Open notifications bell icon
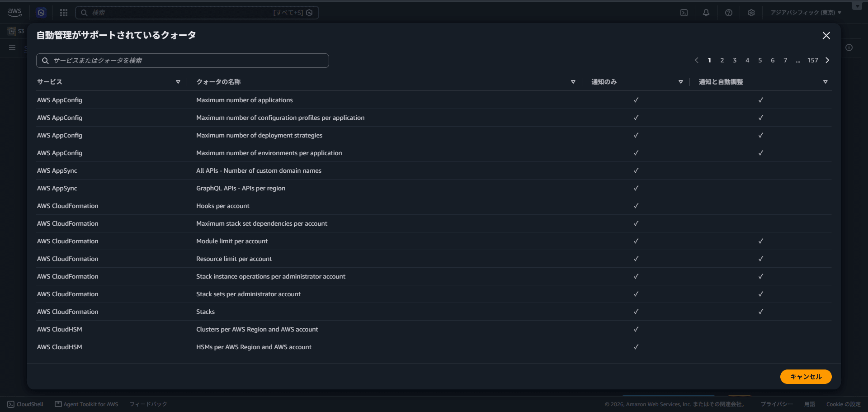 point(706,13)
